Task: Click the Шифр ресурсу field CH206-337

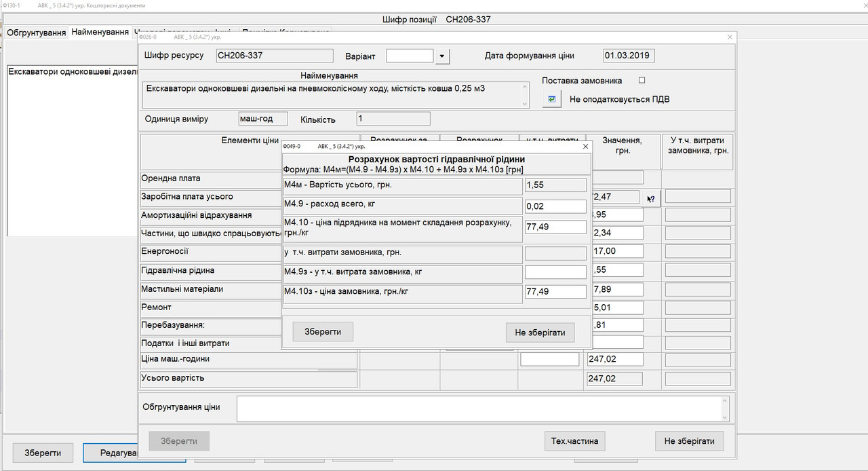Action: pyautogui.click(x=275, y=56)
